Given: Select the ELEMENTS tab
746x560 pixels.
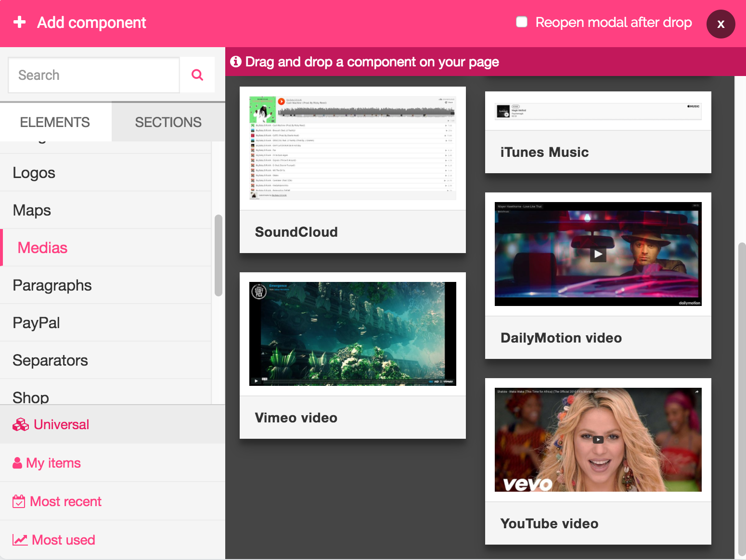Looking at the screenshot, I should 55,122.
